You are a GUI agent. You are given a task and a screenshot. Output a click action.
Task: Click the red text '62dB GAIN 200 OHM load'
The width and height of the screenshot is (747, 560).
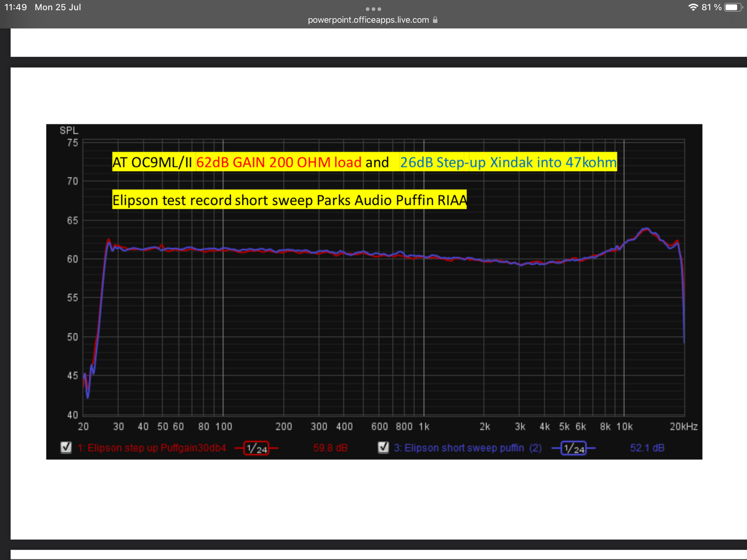pos(279,162)
